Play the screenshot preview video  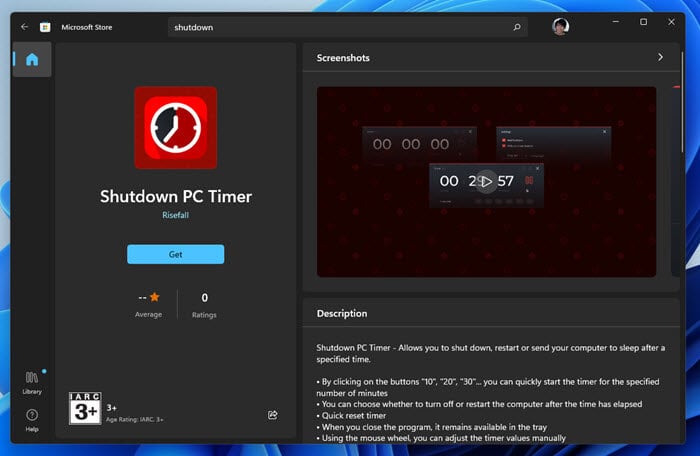486,181
